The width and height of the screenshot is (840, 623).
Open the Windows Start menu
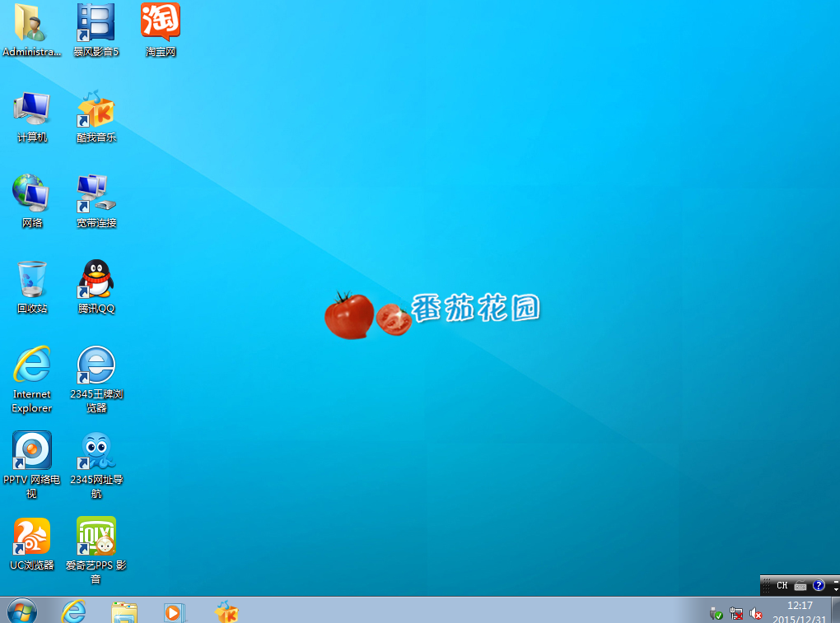[x=22, y=611]
